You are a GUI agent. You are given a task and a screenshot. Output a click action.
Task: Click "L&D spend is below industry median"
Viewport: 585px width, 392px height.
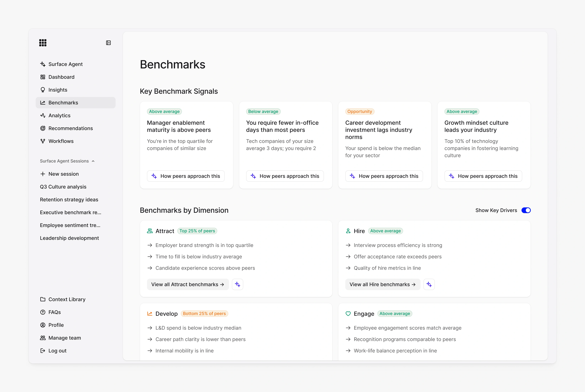pyautogui.click(x=199, y=328)
